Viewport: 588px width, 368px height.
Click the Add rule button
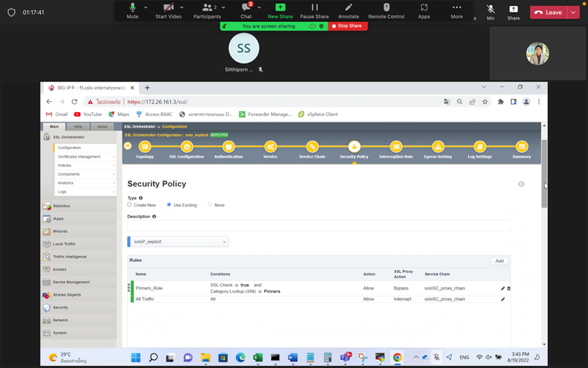point(499,261)
